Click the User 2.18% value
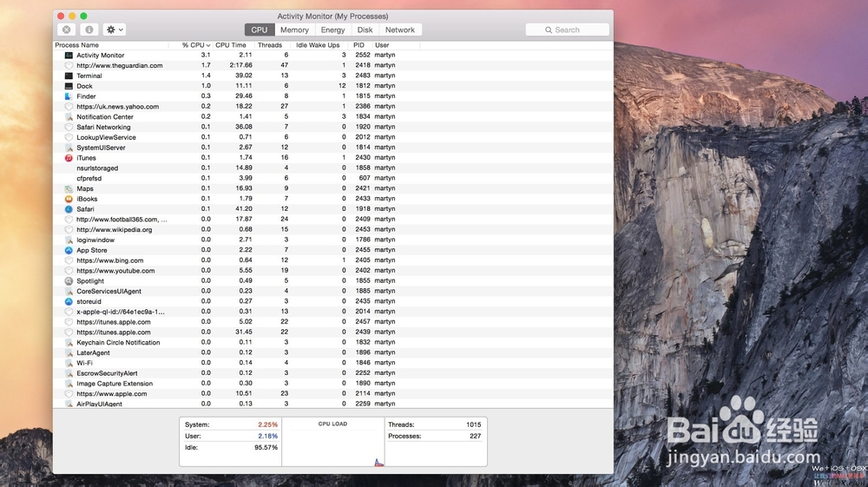This screenshot has width=868, height=487. (x=267, y=436)
